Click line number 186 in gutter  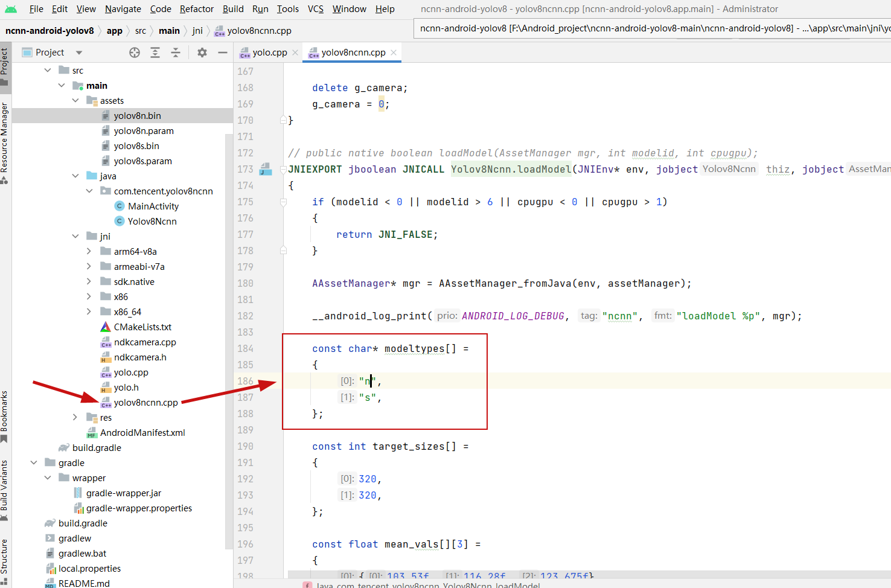point(246,381)
